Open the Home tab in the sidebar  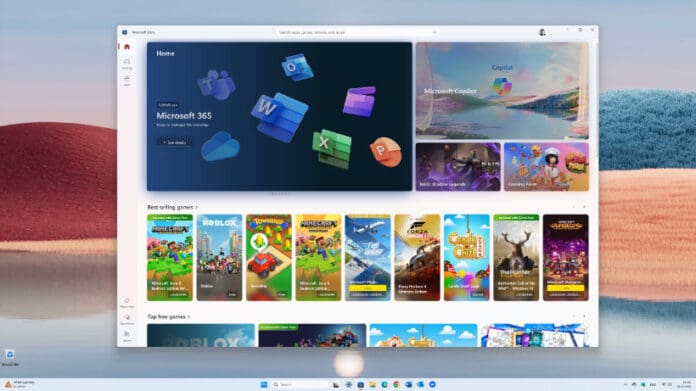(x=127, y=47)
